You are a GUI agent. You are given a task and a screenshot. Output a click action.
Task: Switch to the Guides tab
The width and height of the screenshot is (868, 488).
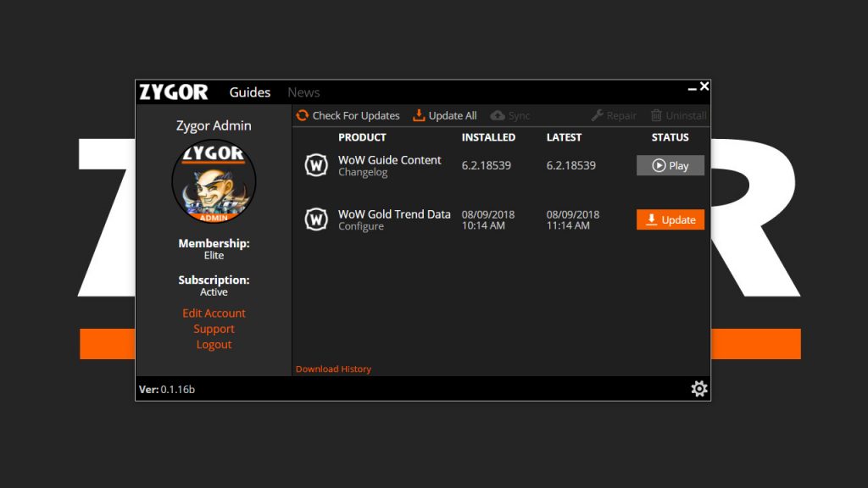[x=250, y=92]
